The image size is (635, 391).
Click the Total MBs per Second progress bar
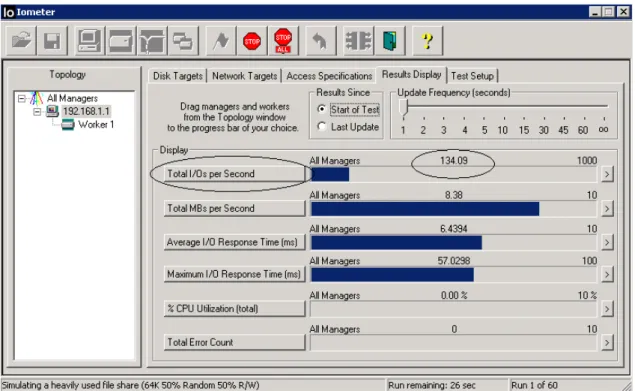pyautogui.click(x=454, y=209)
